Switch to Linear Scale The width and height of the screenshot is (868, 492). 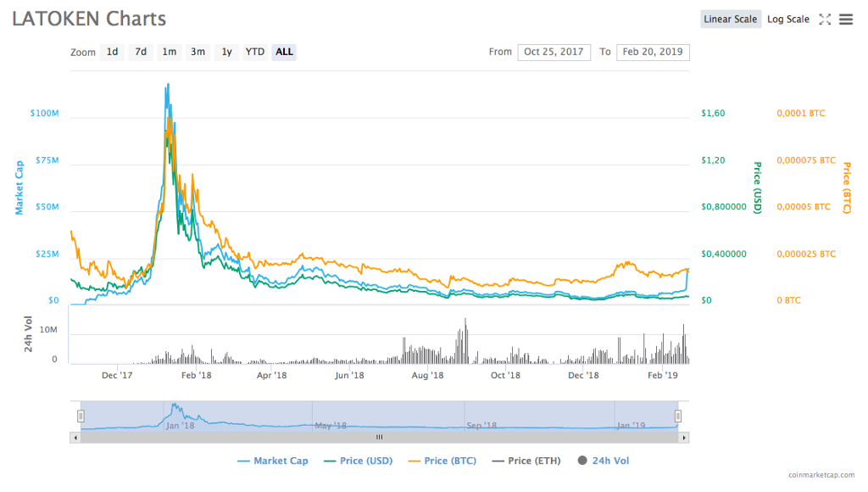730,19
